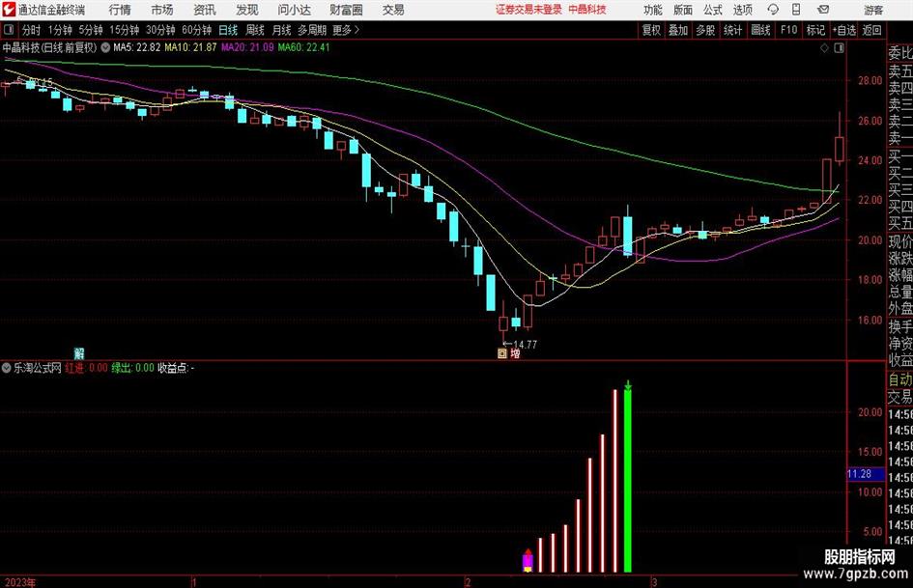
Task: Switch to 15分钟 period tab
Action: [x=124, y=30]
